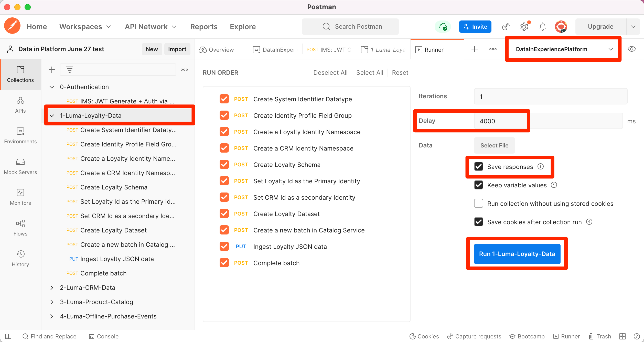644x342 pixels.
Task: Open the notifications bell icon
Action: (542, 27)
